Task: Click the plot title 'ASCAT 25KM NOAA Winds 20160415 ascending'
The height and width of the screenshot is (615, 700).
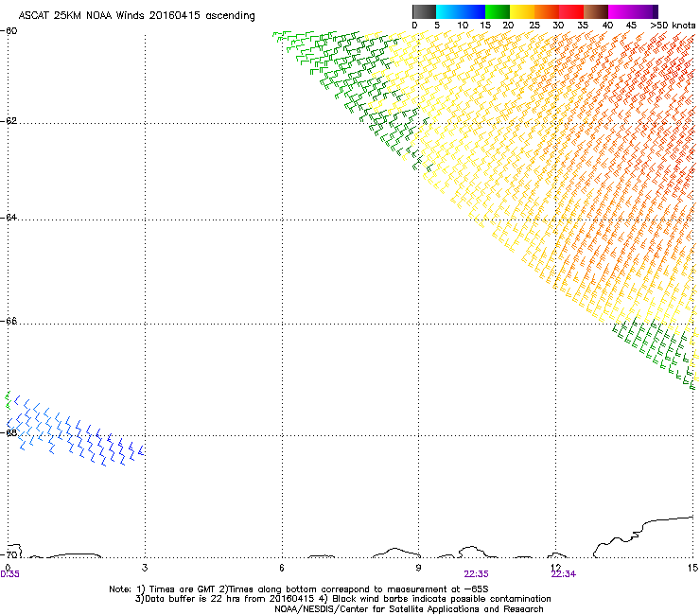Action: 136,16
